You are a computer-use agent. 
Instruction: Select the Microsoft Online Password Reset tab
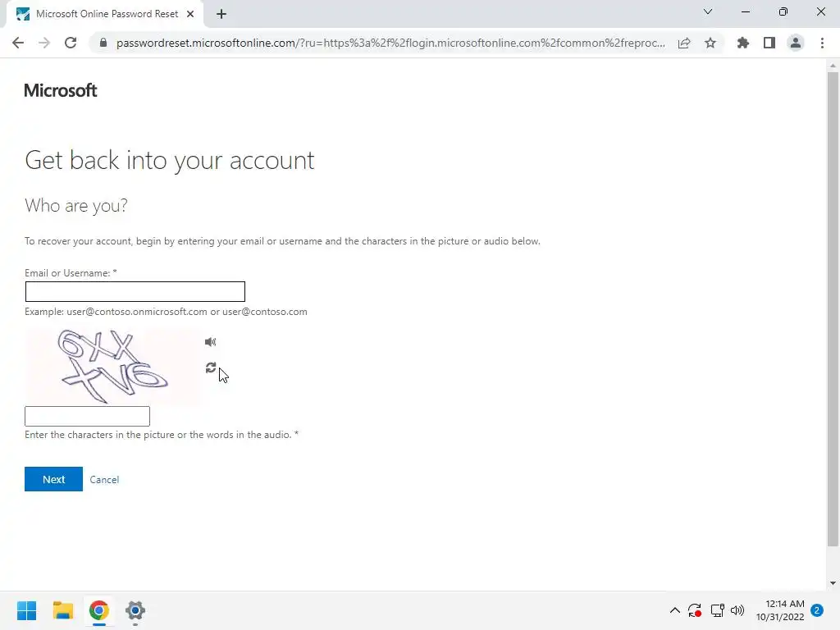point(105,14)
